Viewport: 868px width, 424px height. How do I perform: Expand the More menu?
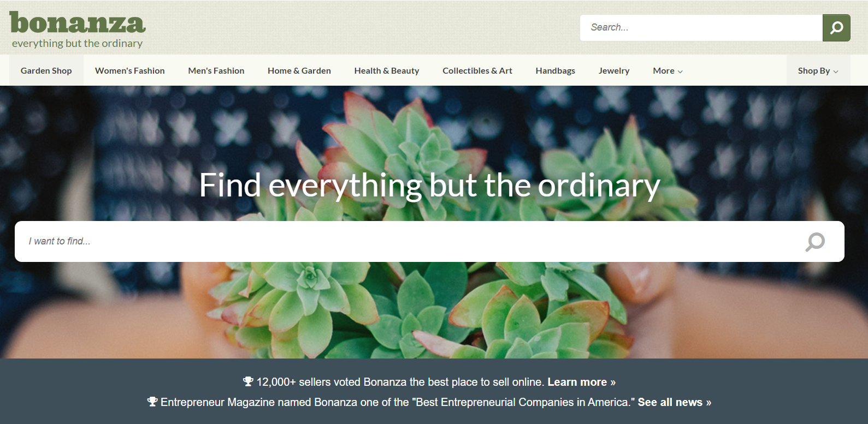click(668, 70)
